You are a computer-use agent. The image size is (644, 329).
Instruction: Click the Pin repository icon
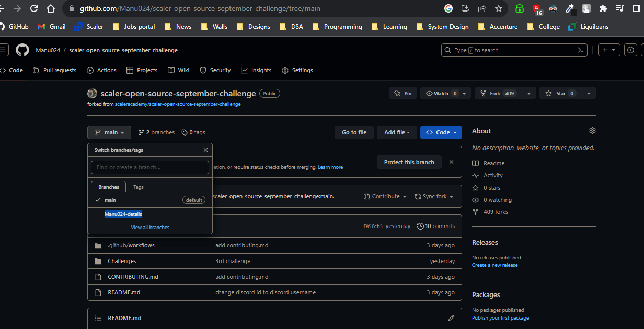pyautogui.click(x=403, y=93)
